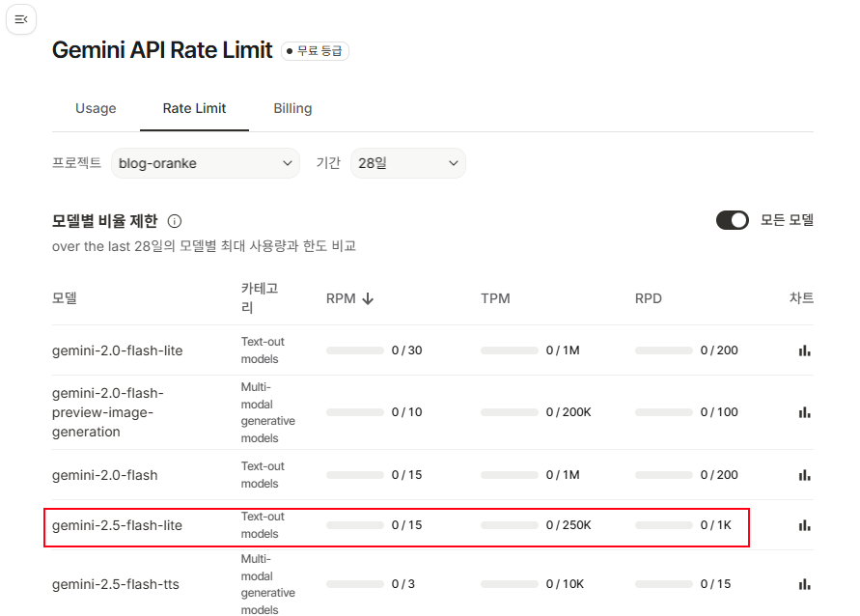Click the 0 / 3 RPM value

pyautogui.click(x=403, y=584)
